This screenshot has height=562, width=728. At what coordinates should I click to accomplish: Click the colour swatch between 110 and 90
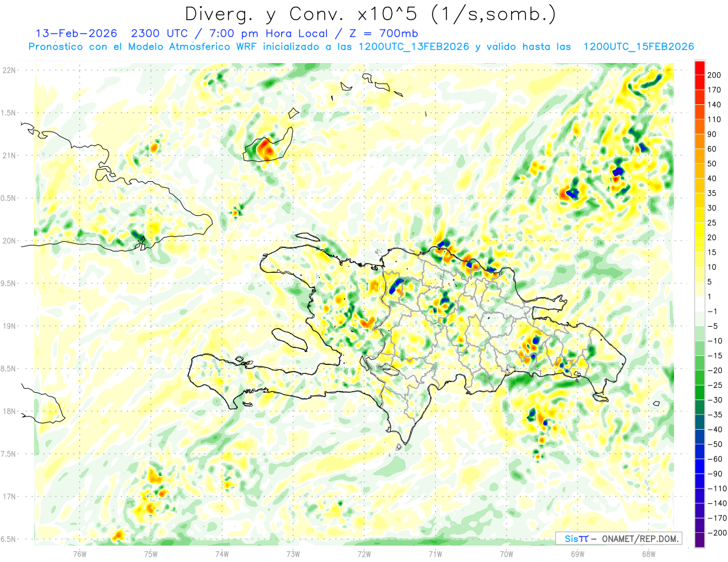click(699, 127)
